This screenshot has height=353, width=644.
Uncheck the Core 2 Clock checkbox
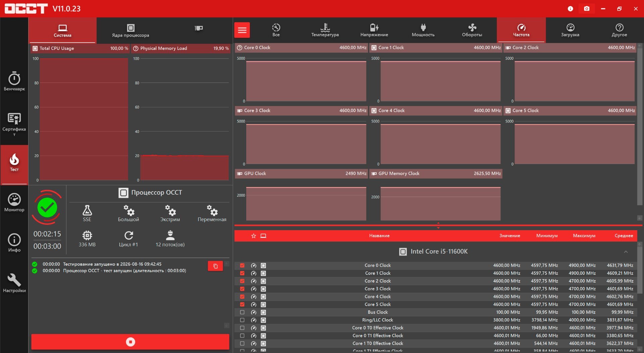click(x=242, y=281)
